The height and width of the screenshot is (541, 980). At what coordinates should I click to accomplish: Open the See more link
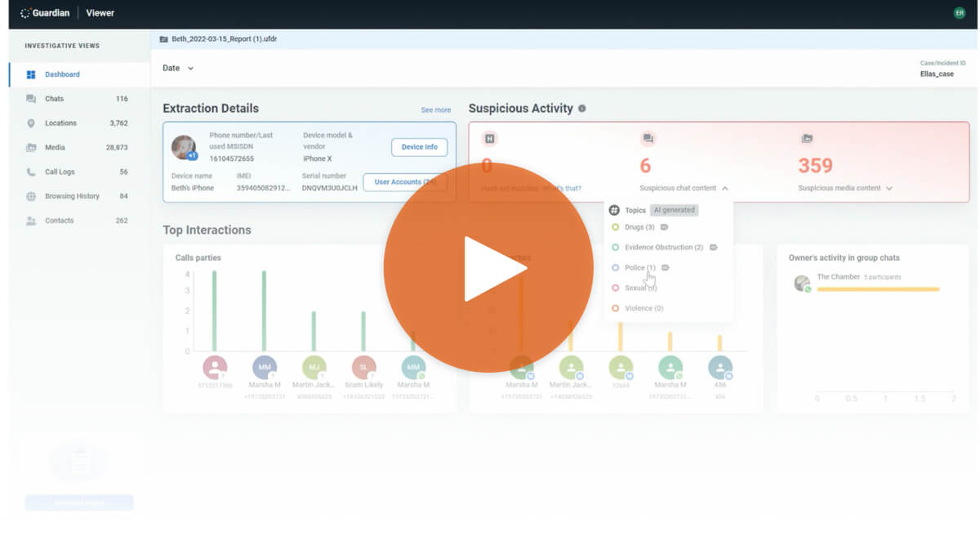pyautogui.click(x=435, y=110)
